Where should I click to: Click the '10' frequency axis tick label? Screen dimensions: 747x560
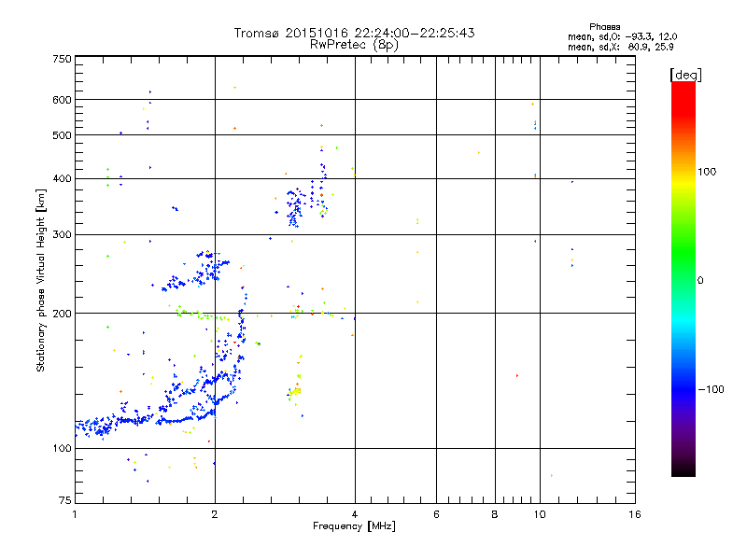pyautogui.click(x=540, y=514)
